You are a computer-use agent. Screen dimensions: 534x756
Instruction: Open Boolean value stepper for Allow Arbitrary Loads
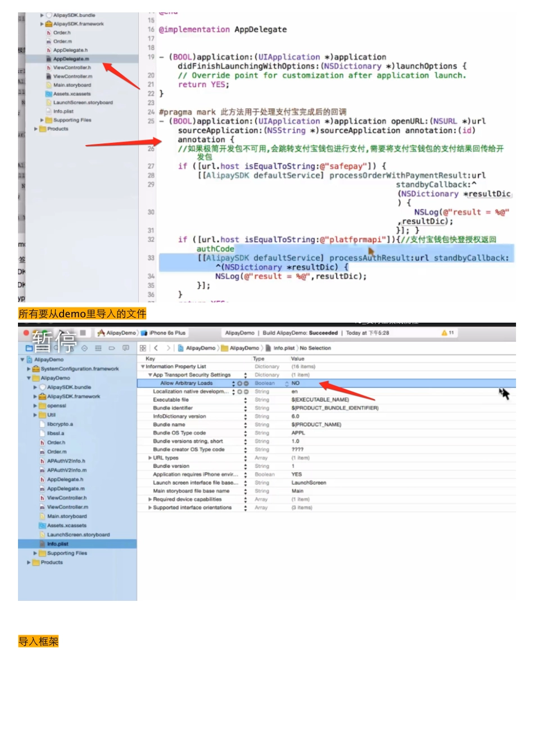[286, 383]
